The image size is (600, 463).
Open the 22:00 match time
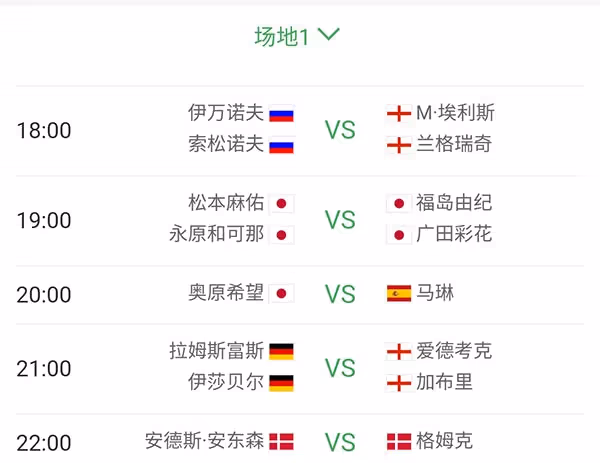pyautogui.click(x=44, y=443)
